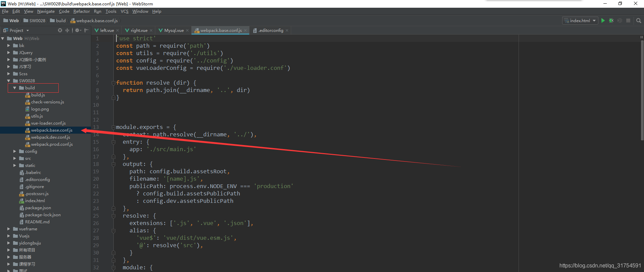Open Project panel gear settings
Viewport: 644px width, 272px height.
[x=78, y=30]
